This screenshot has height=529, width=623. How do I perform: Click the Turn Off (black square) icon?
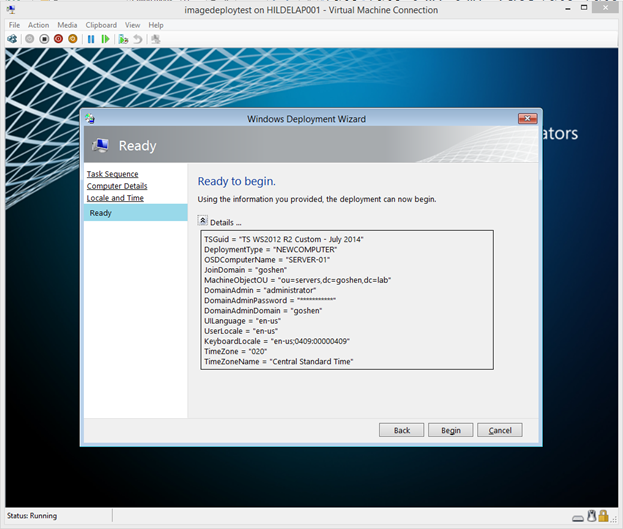click(44, 39)
